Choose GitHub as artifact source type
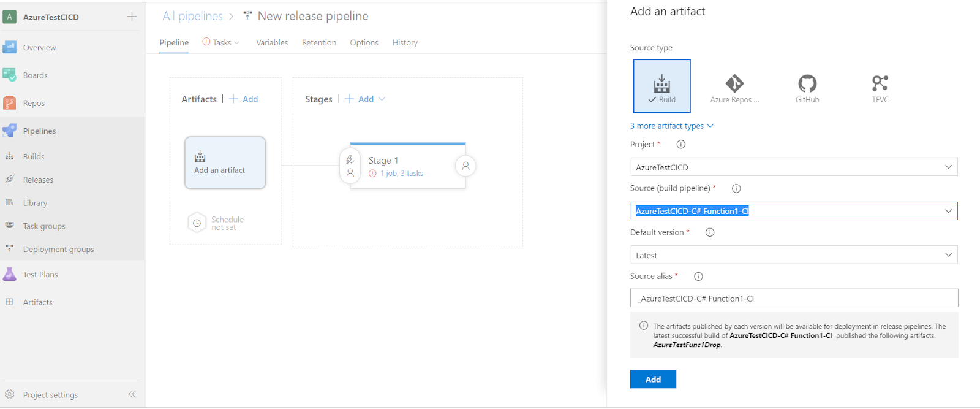Screen dimensions: 980x409 pyautogui.click(x=807, y=87)
